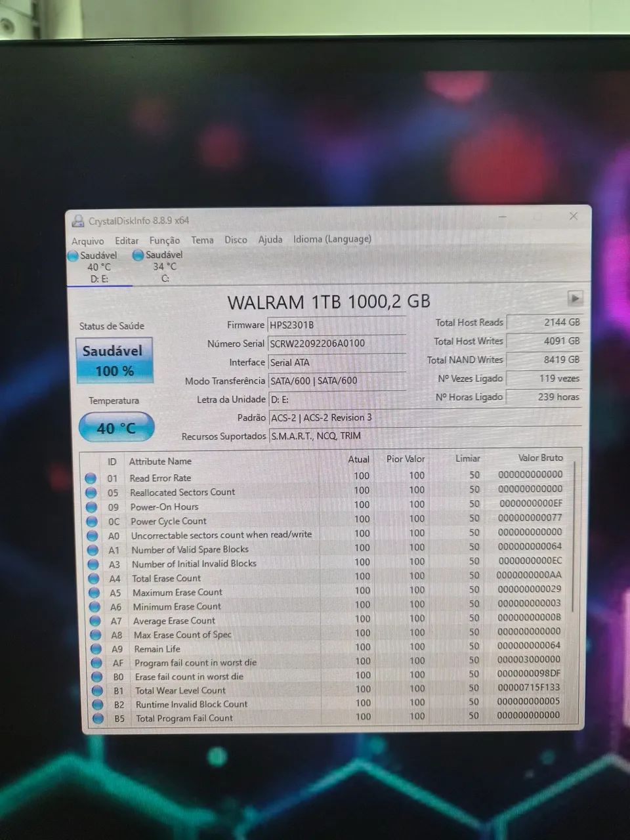Click the Interface field Serial ATA
This screenshot has width=630, height=840.
pos(337,362)
